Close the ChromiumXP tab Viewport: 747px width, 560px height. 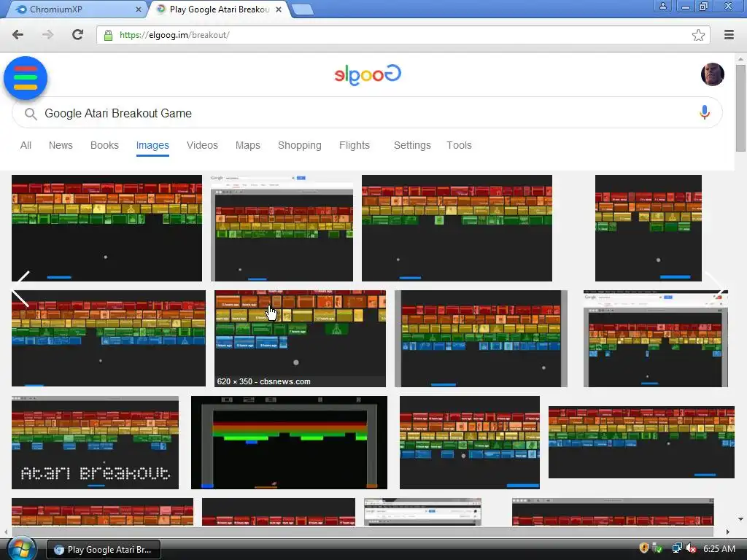tap(138, 9)
